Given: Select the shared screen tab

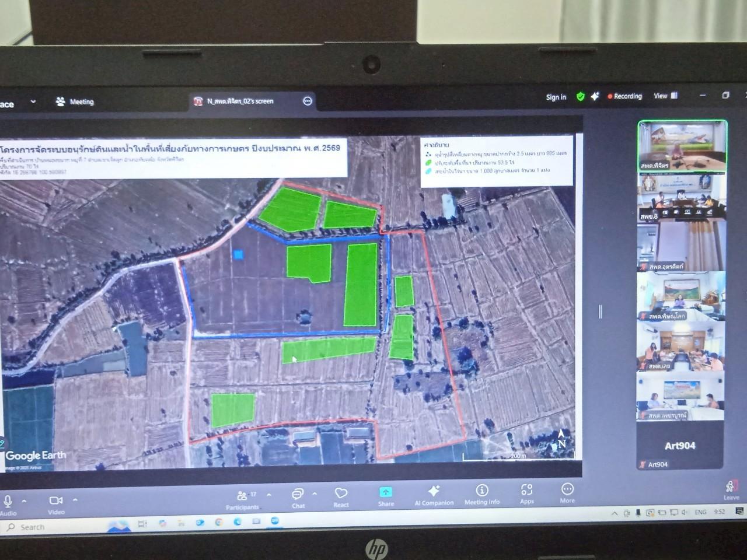Looking at the screenshot, I should pyautogui.click(x=240, y=101).
